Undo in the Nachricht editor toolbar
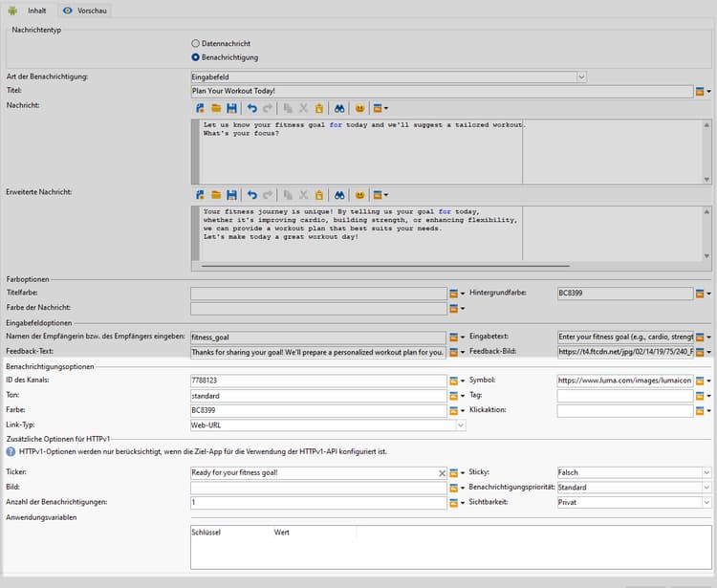Image resolution: width=717 pixels, height=588 pixels. pos(251,109)
